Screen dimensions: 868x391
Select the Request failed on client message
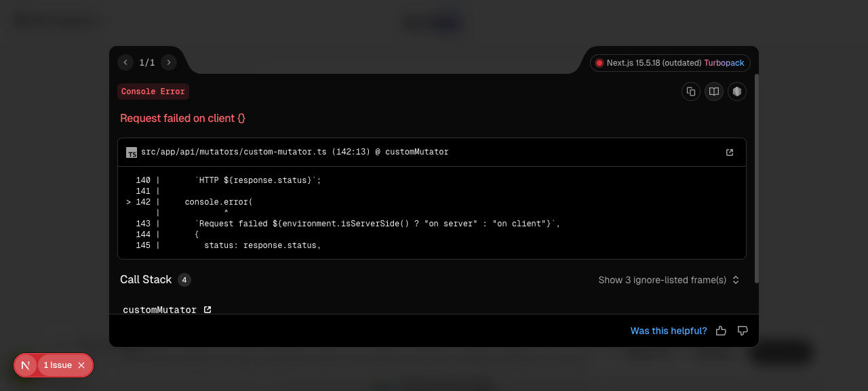pos(182,118)
